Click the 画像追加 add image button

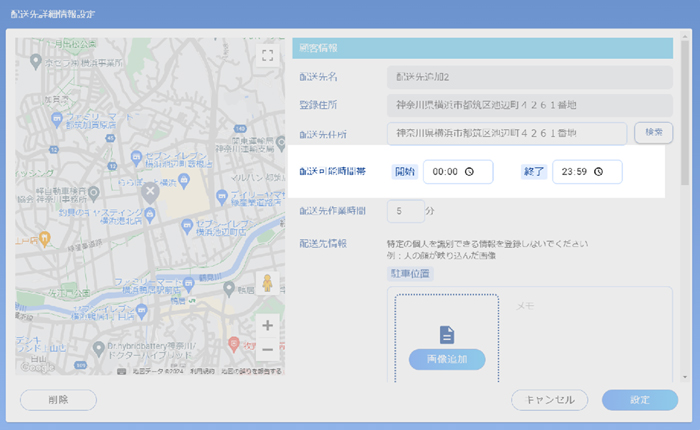tap(447, 359)
